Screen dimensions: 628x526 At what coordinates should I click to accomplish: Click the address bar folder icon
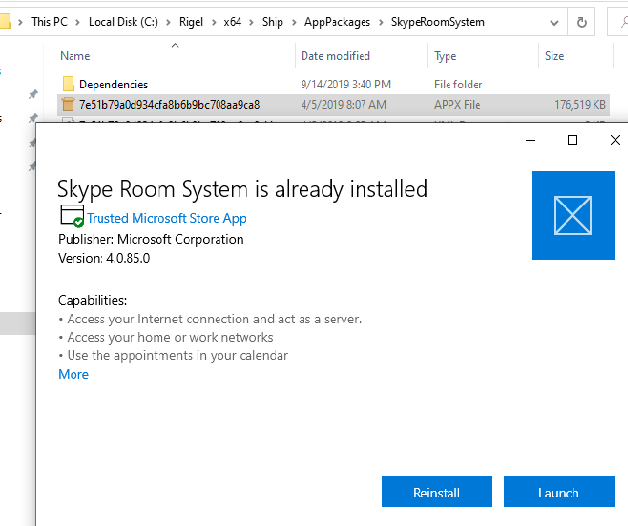tap(5, 22)
